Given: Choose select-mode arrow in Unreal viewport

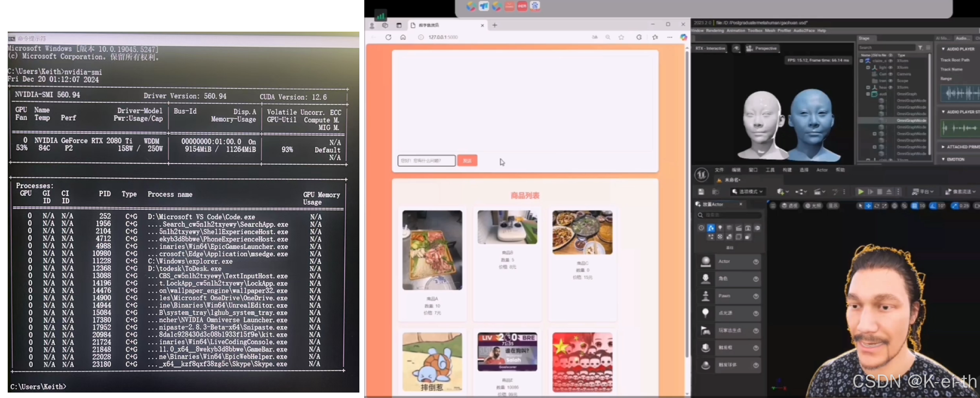Looking at the screenshot, I should [x=861, y=206].
